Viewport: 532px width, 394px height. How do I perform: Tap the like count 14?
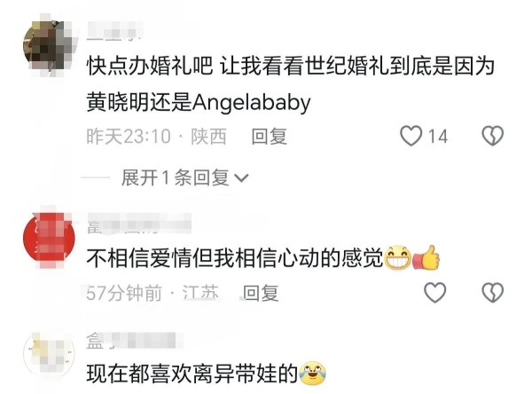[x=438, y=137]
